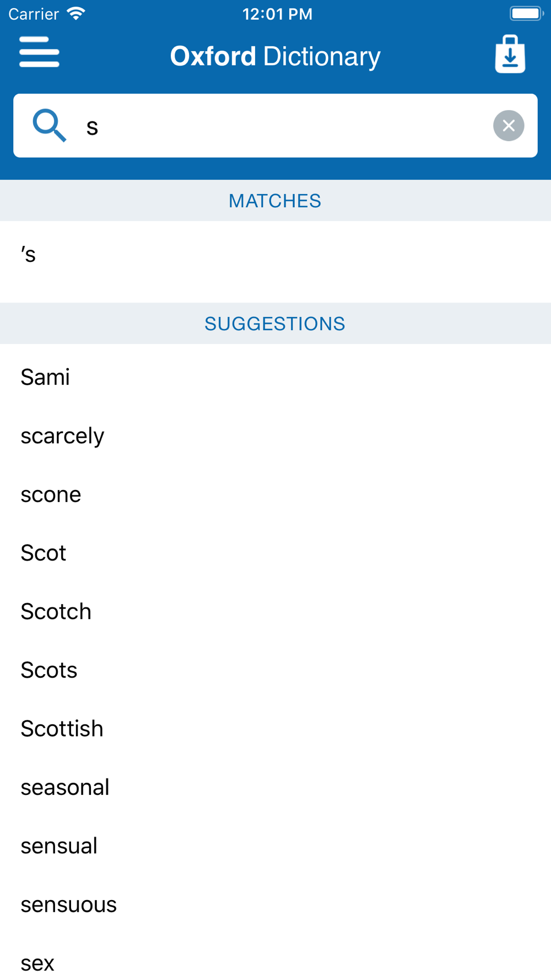
Task: Tap the Wi-Fi status icon
Action: click(x=75, y=14)
